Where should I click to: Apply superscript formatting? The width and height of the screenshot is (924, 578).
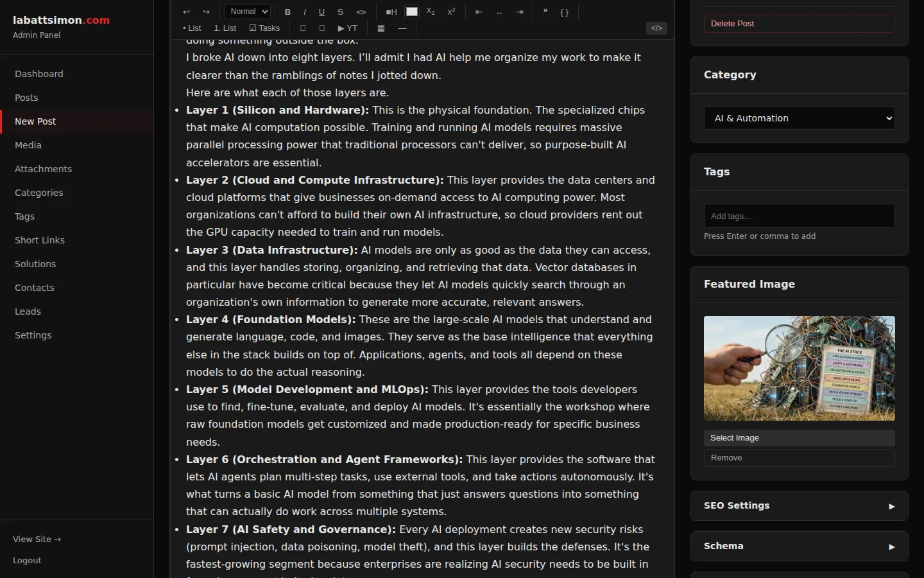click(451, 12)
